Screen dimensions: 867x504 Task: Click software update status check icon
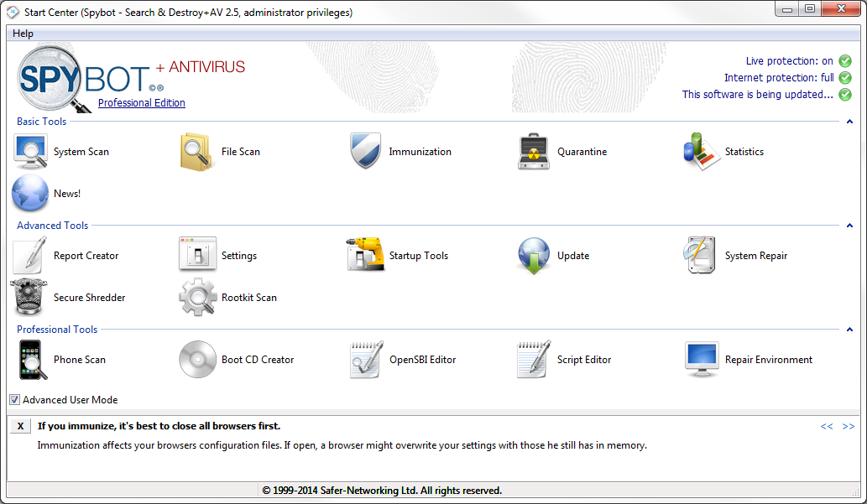[845, 95]
